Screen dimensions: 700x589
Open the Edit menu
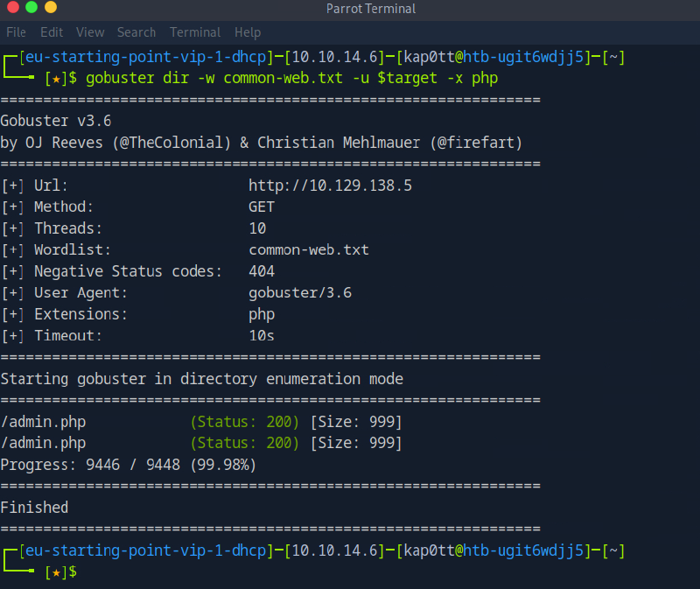click(52, 32)
